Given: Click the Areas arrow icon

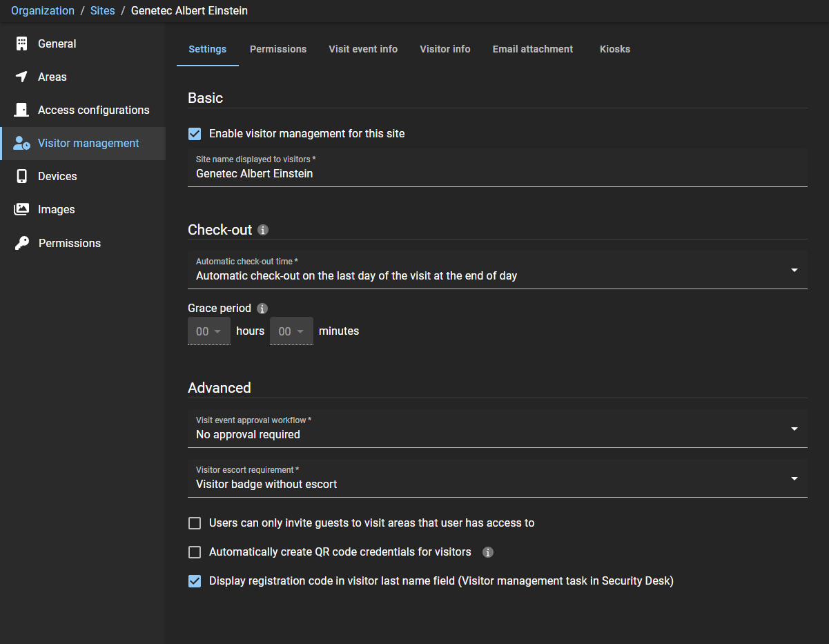Looking at the screenshot, I should coord(21,77).
